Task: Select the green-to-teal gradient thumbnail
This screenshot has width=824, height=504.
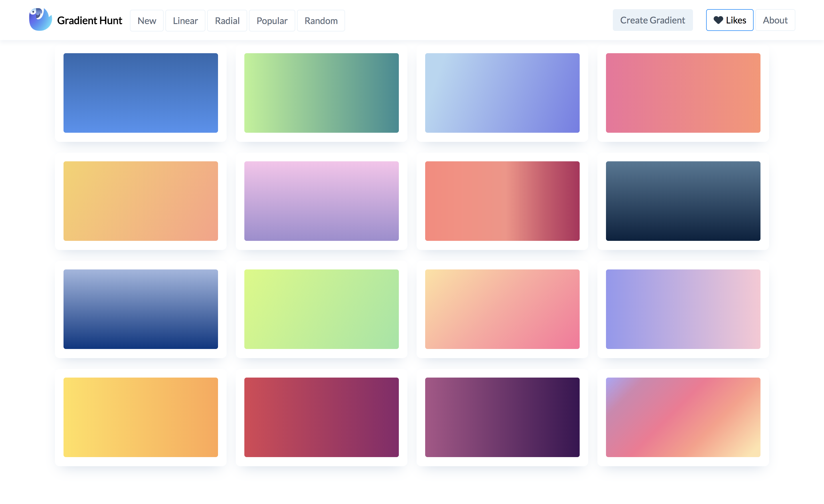Action: coord(321,93)
